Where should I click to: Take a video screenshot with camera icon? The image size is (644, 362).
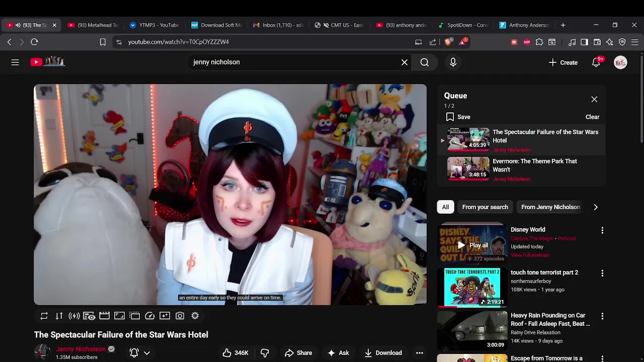coord(180,316)
